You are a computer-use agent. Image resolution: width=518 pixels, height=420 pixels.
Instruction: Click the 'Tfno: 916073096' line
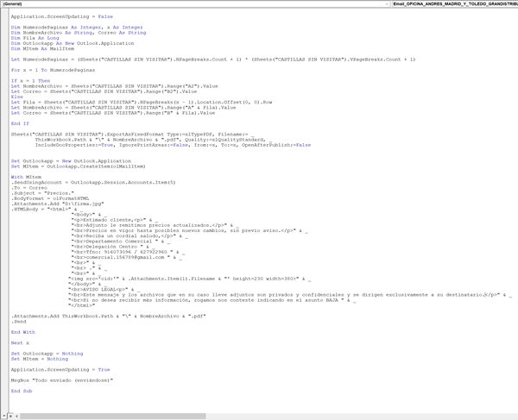128,252
